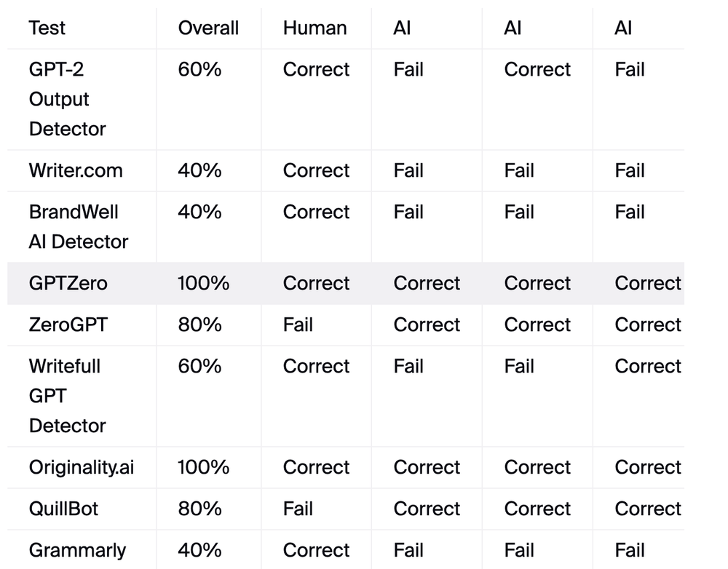Select the Writer.com cell
This screenshot has width=728, height=569.
pyautogui.click(x=76, y=170)
